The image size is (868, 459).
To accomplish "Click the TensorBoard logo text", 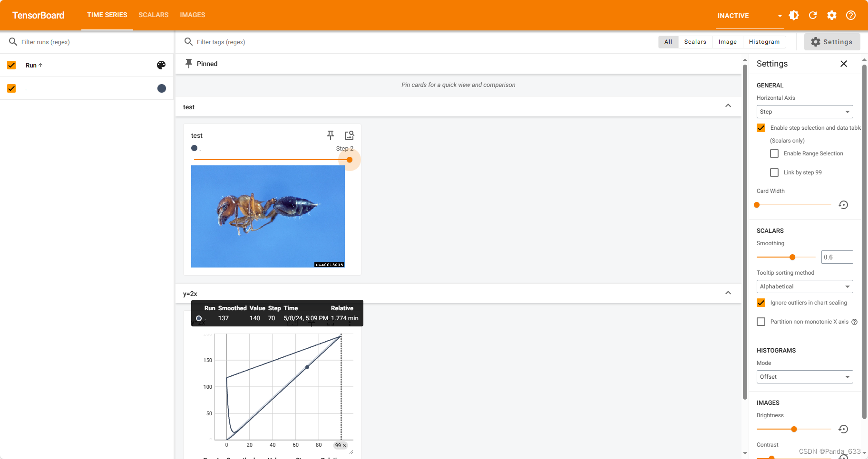I will (x=38, y=15).
